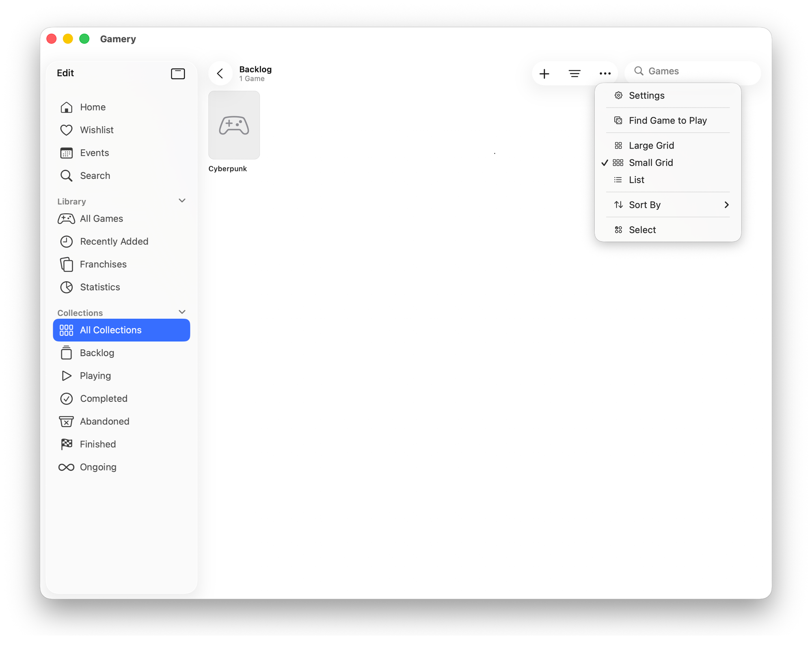Screen dimensions: 812x652
Task: Collapse the Collections section chevron
Action: tap(182, 312)
